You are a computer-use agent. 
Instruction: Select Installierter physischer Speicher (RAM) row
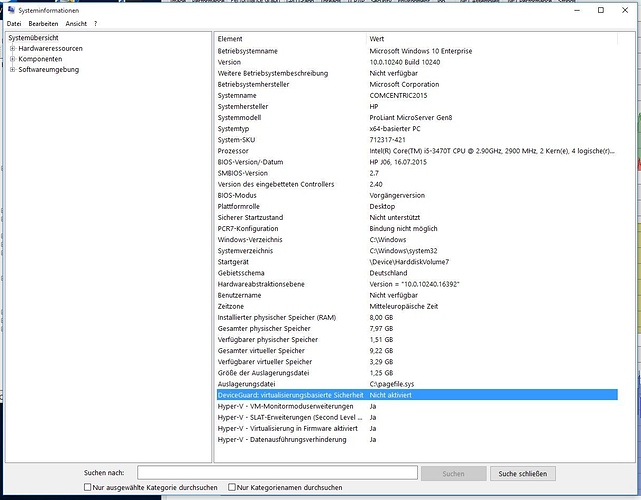pos(417,317)
